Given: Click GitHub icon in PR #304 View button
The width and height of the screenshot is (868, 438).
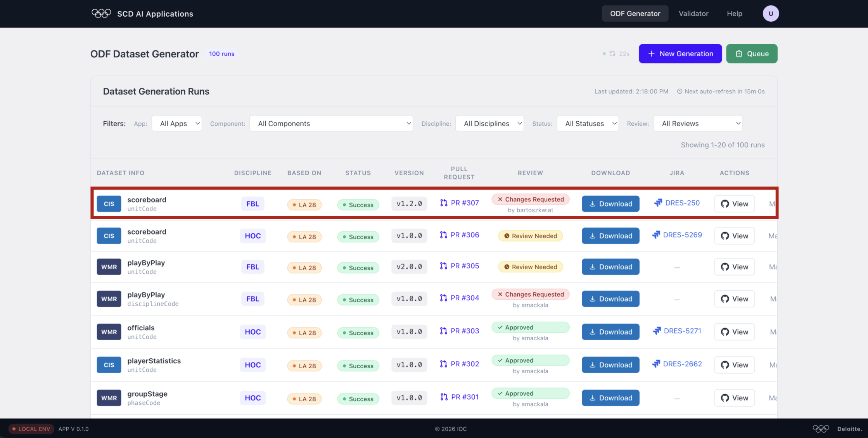Looking at the screenshot, I should tap(725, 299).
